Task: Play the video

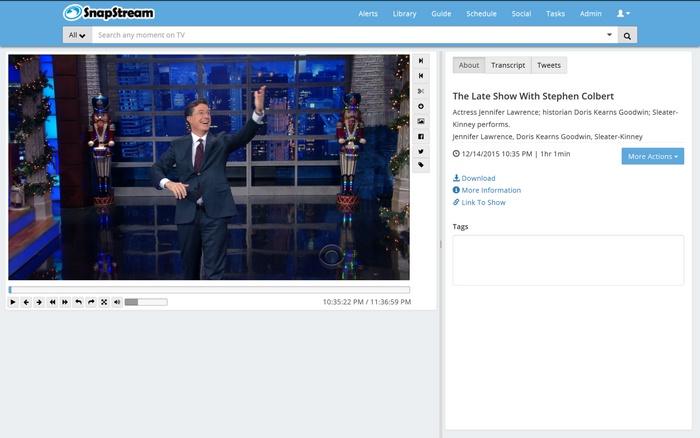Action: coord(13,302)
